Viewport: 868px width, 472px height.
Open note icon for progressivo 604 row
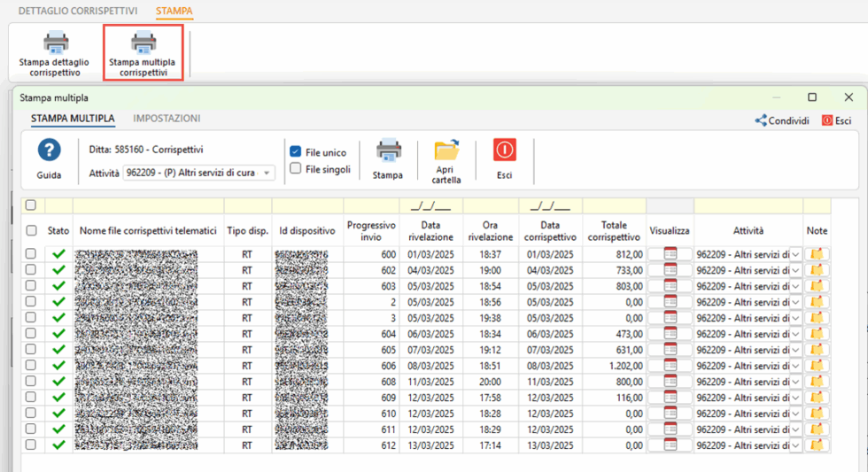(x=817, y=334)
